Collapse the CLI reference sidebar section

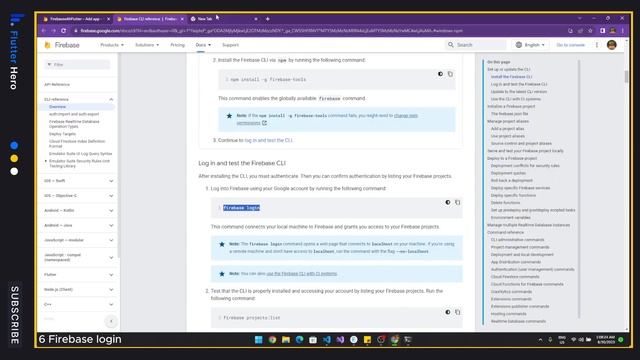(x=111, y=99)
